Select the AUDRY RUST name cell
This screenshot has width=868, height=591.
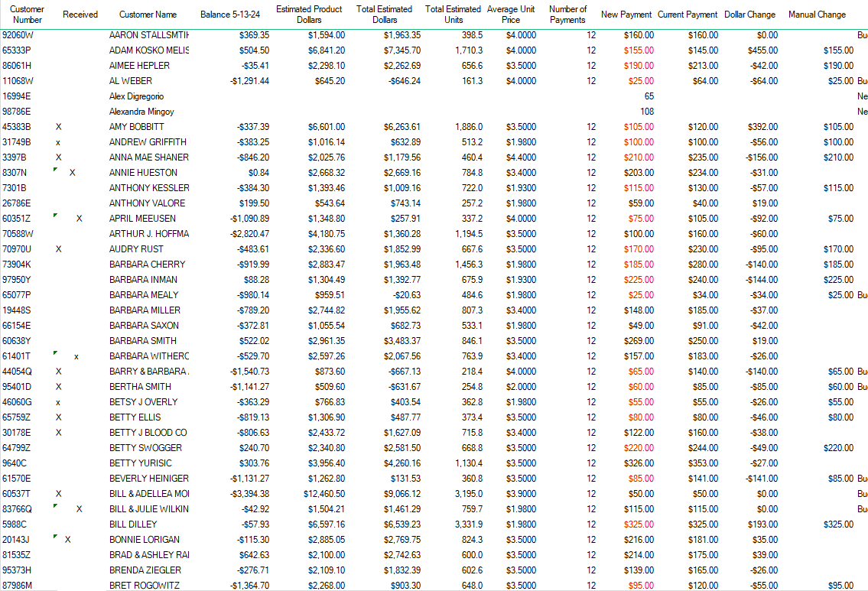pyautogui.click(x=136, y=249)
